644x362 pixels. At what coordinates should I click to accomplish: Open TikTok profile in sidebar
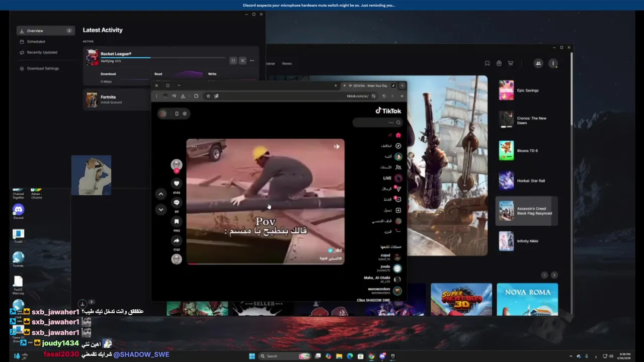pos(387,221)
